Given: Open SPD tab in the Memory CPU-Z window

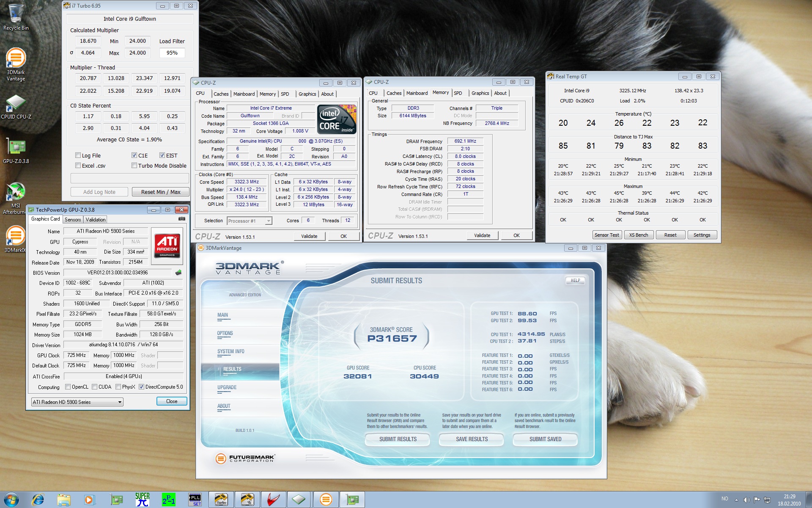Looking at the screenshot, I should [x=458, y=93].
